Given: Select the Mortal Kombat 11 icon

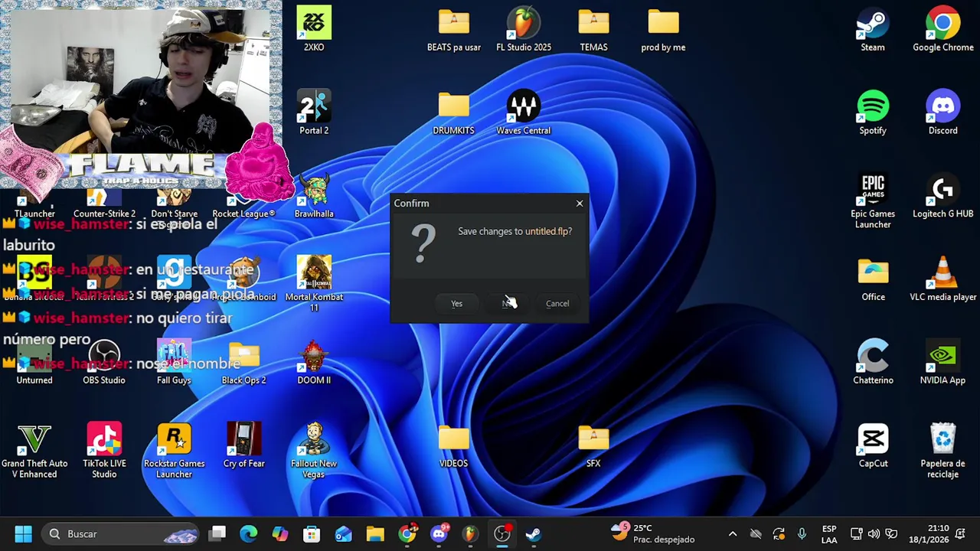Looking at the screenshot, I should coord(314,284).
